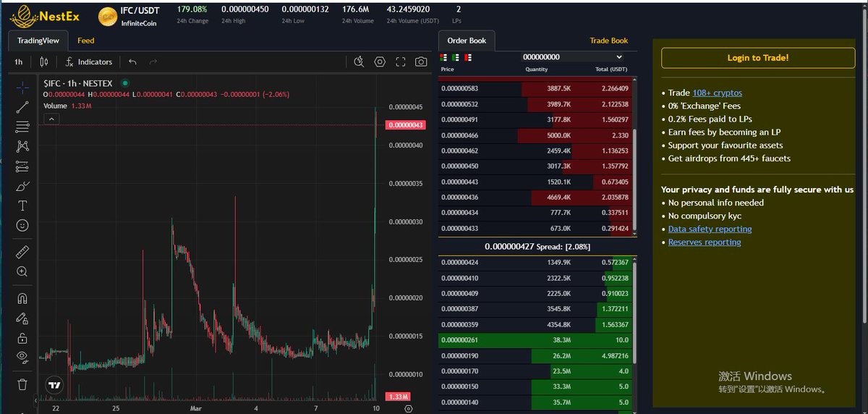Click the TradingView logo on chart
Screen dimensions: 868x414
point(54,385)
